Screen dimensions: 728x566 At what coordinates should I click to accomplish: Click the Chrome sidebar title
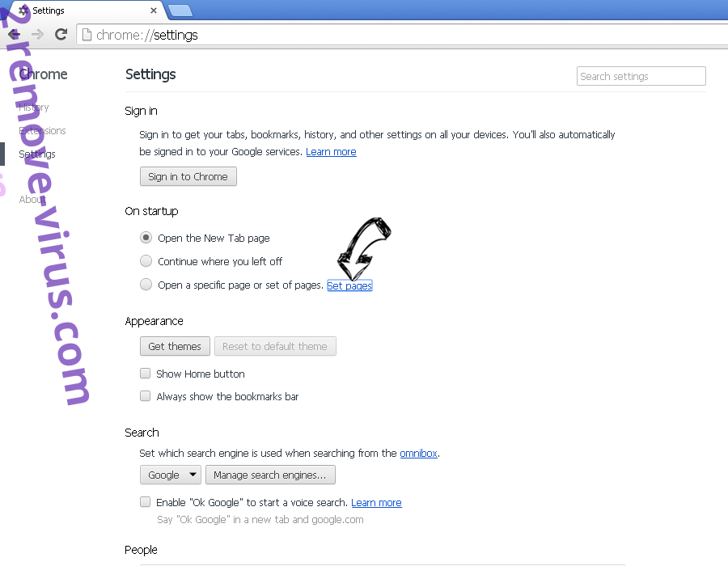coord(43,74)
